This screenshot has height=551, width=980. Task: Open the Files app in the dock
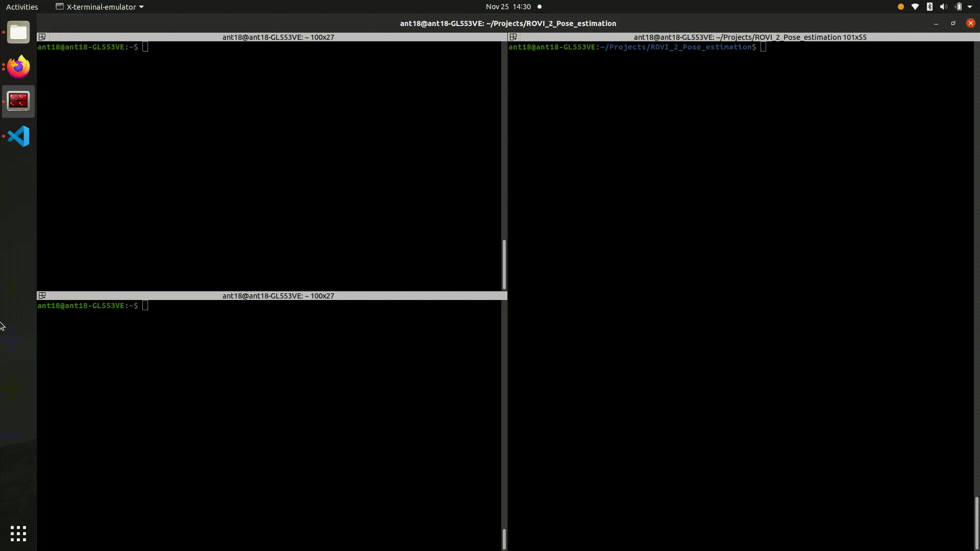click(x=18, y=33)
